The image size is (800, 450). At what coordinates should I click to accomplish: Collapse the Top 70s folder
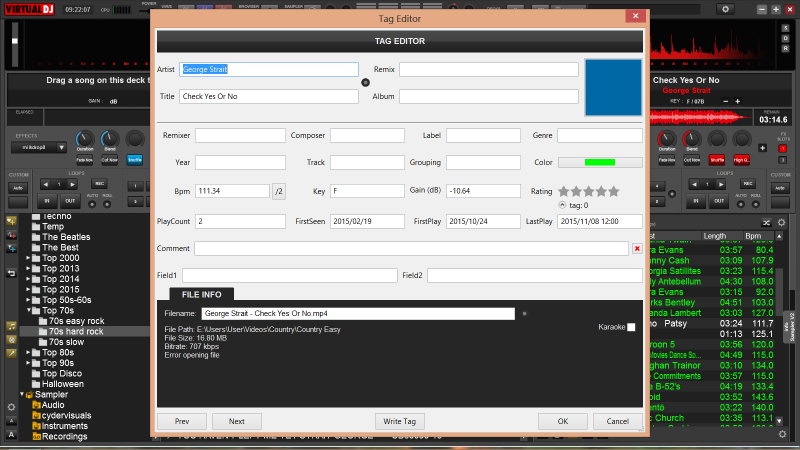click(27, 311)
